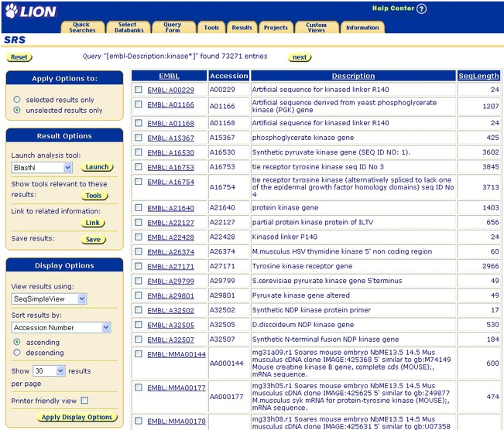Open the Quick Searches tab

tap(82, 27)
